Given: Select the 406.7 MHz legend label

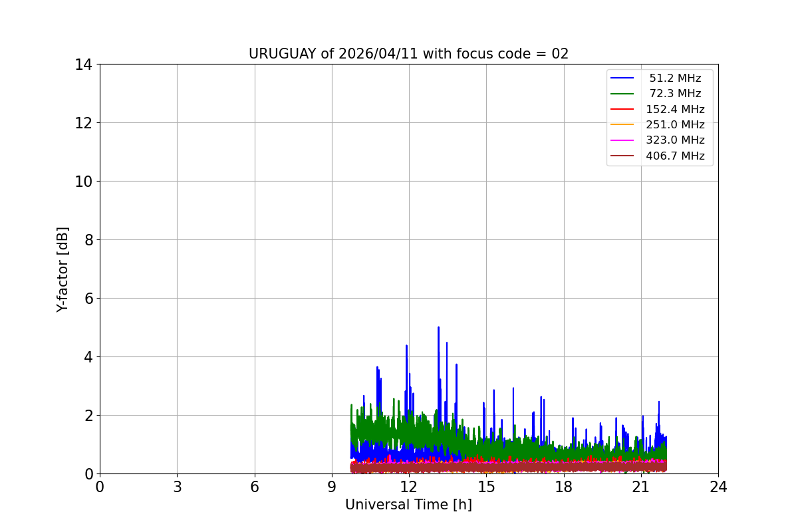Looking at the screenshot, I should coord(675,156).
